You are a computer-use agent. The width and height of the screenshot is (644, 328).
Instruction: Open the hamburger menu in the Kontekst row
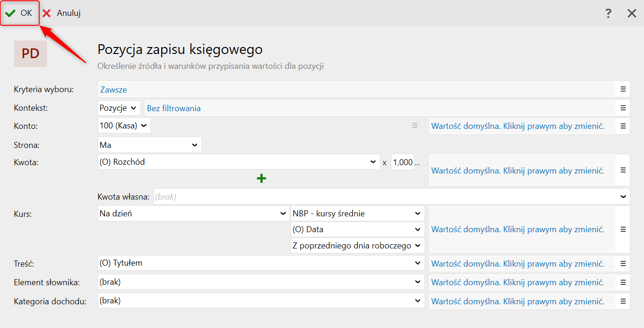[x=623, y=108]
